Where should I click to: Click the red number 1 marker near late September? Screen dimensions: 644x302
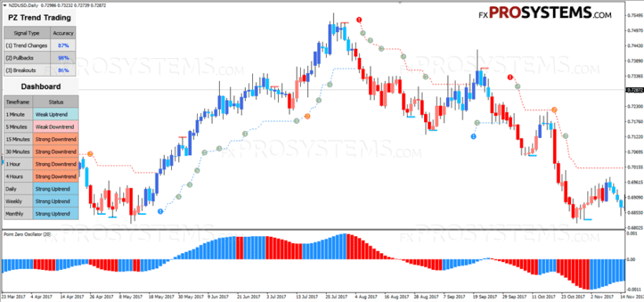tap(510, 77)
